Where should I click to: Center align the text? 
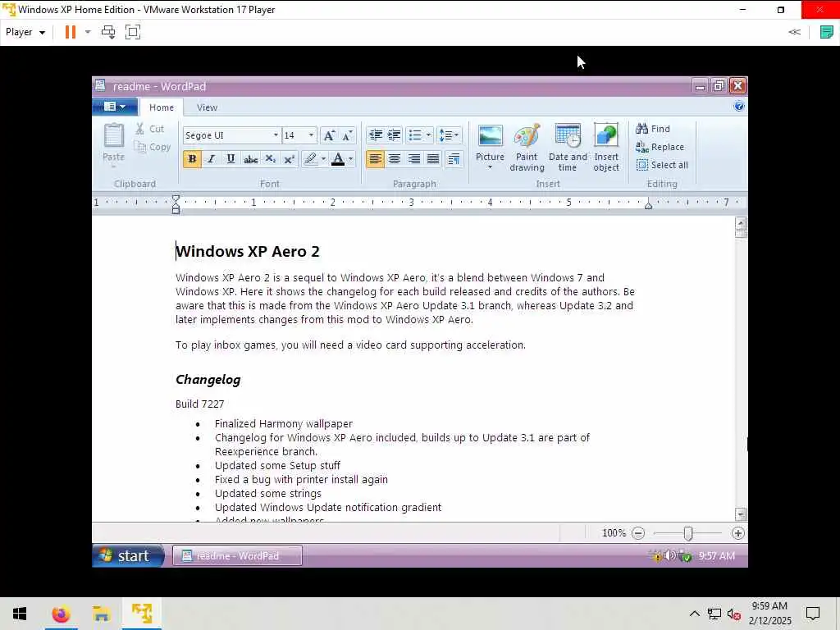tap(395, 159)
